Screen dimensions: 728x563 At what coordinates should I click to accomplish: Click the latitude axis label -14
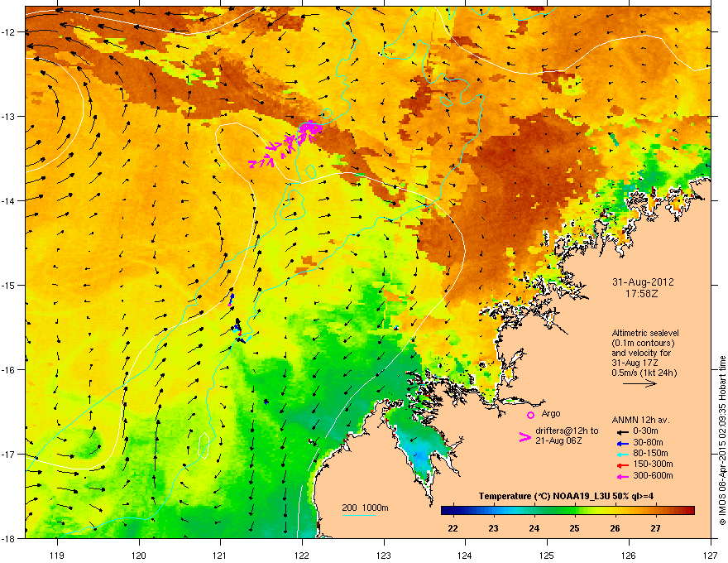[x=9, y=200]
